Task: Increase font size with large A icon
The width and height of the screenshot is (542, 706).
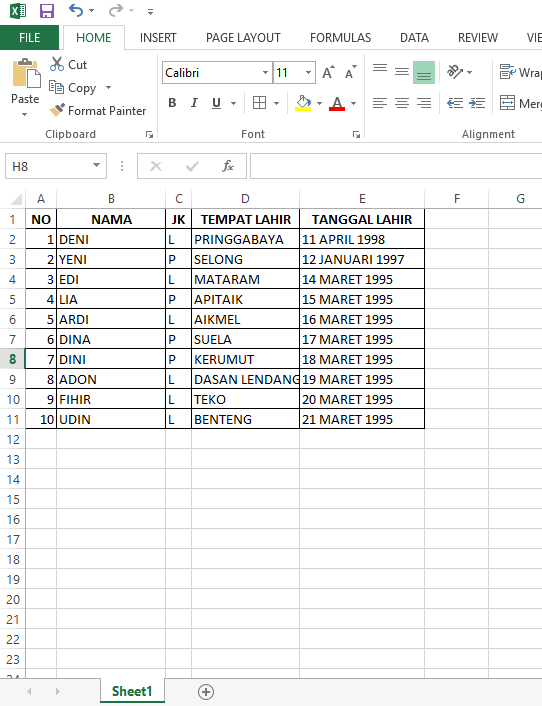Action: coord(328,72)
